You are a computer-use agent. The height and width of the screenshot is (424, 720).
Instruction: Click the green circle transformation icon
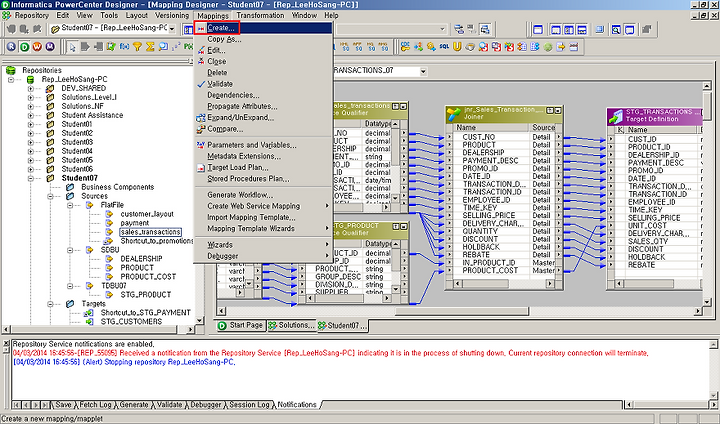[x=548, y=47]
